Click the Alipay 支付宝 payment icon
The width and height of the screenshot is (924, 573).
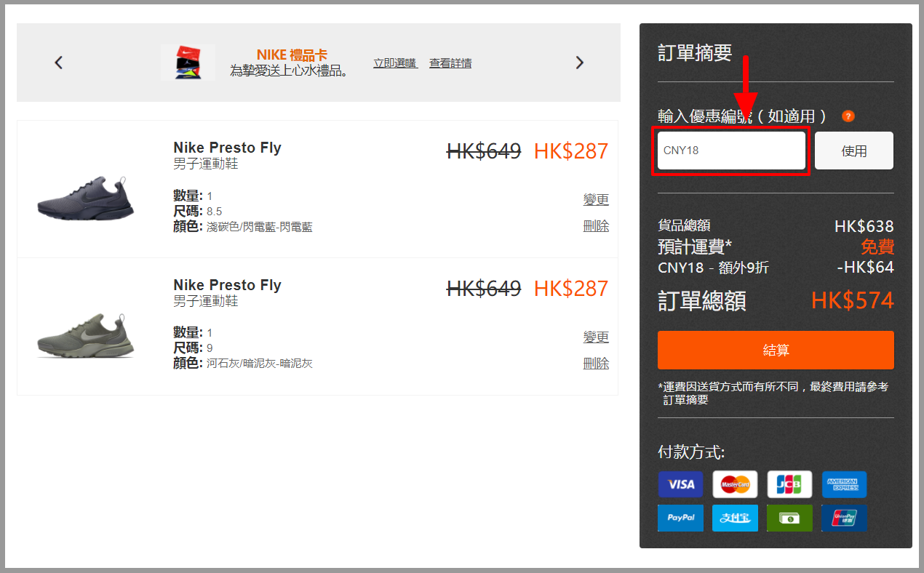click(735, 518)
